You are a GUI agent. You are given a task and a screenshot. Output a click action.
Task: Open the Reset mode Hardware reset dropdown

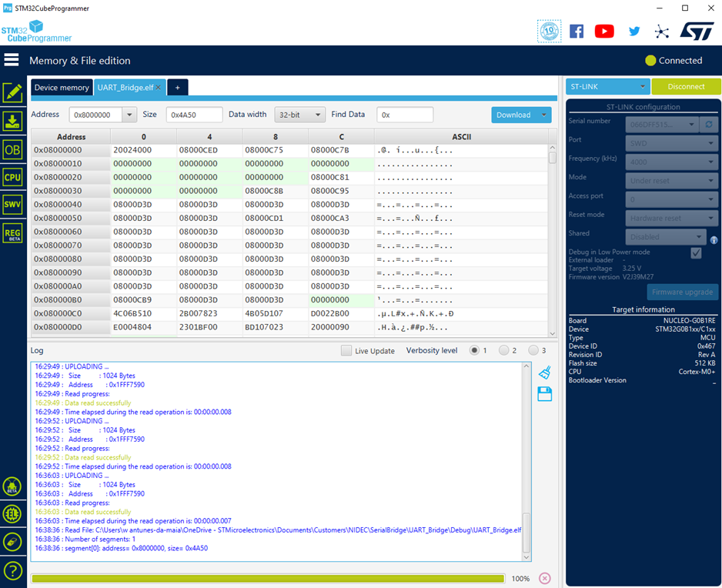pyautogui.click(x=671, y=219)
